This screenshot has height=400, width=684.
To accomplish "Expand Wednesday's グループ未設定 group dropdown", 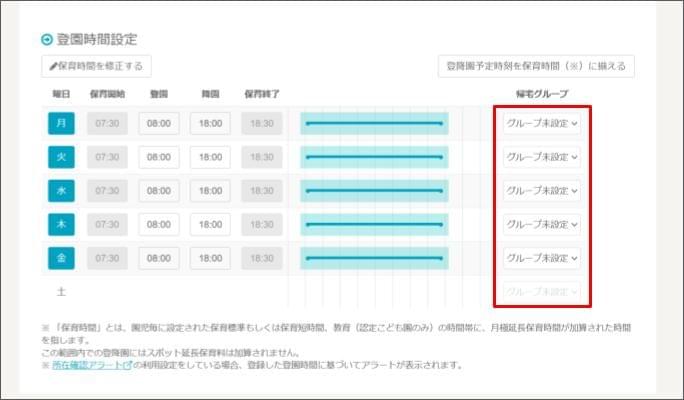I will pyautogui.click(x=541, y=191).
